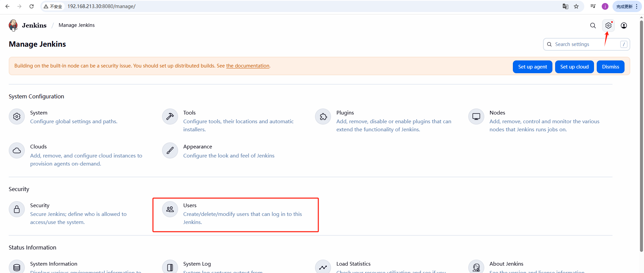
Task: Open the Load Statistics title
Action: click(x=354, y=264)
